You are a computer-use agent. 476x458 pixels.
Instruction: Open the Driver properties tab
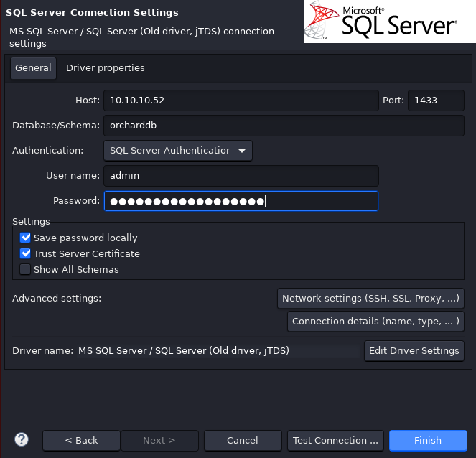pos(106,68)
